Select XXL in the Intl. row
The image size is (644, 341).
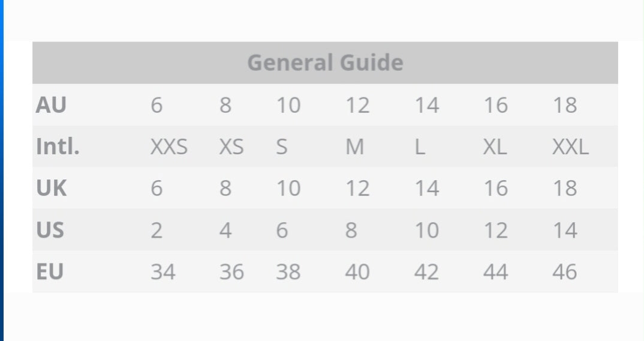(x=570, y=147)
